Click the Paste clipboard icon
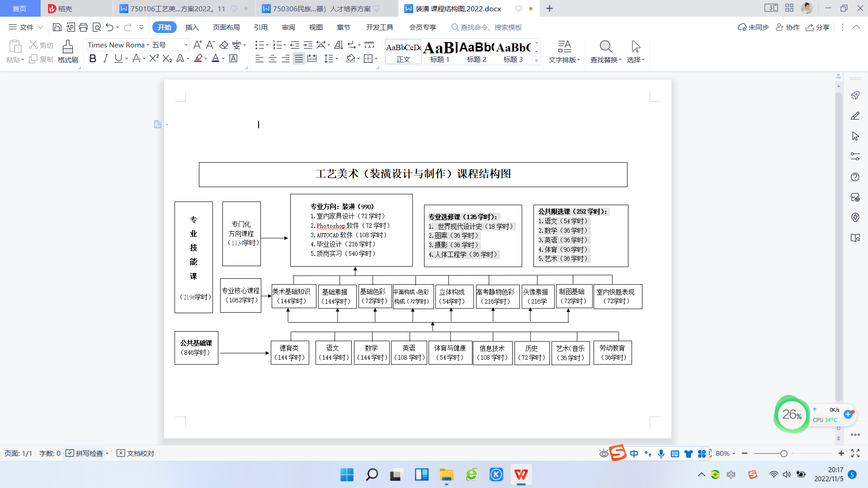The width and height of the screenshot is (868, 488). pyautogui.click(x=15, y=47)
